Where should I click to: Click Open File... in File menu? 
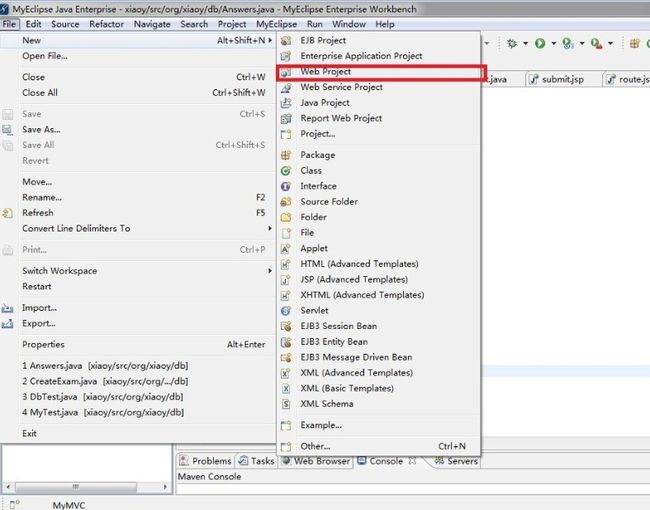coord(138,56)
